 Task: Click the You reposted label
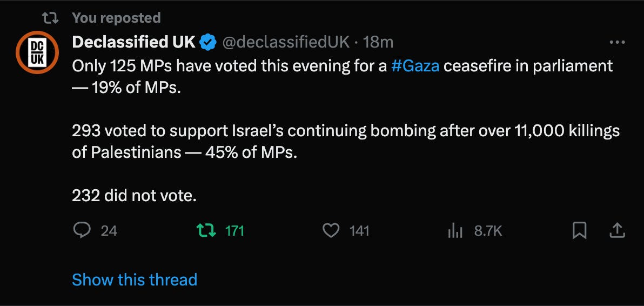116,18
